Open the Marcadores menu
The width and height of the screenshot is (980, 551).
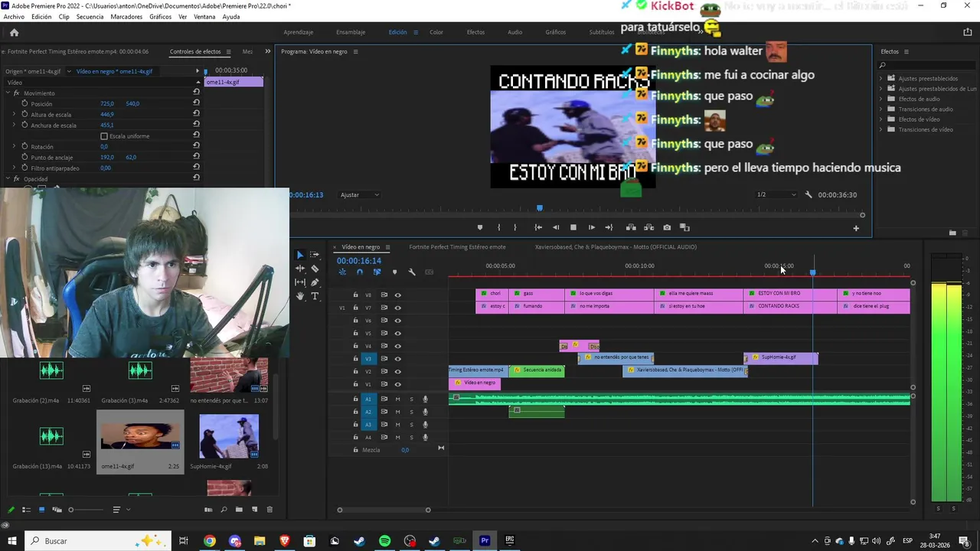point(126,16)
